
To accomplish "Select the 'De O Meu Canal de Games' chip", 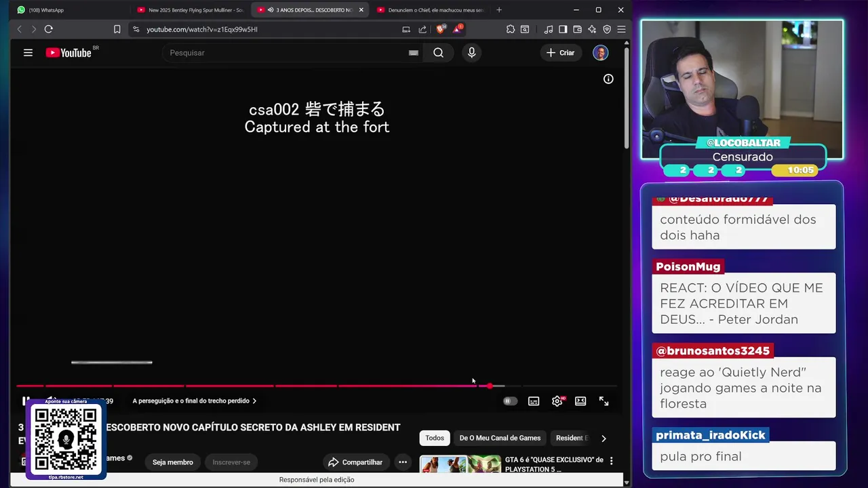I will [500, 439].
